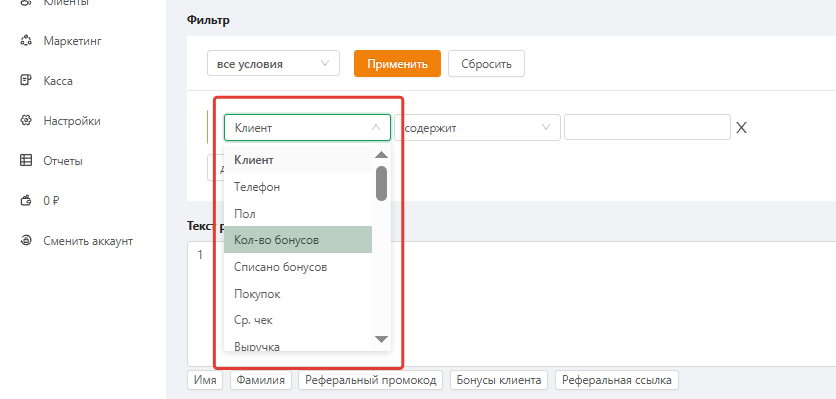Choose Ср. чек option
The height and width of the screenshot is (399, 836).
click(x=298, y=320)
